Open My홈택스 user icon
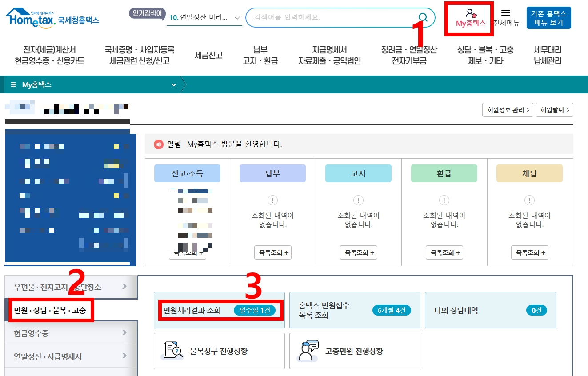This screenshot has height=376, width=588. pyautogui.click(x=471, y=14)
